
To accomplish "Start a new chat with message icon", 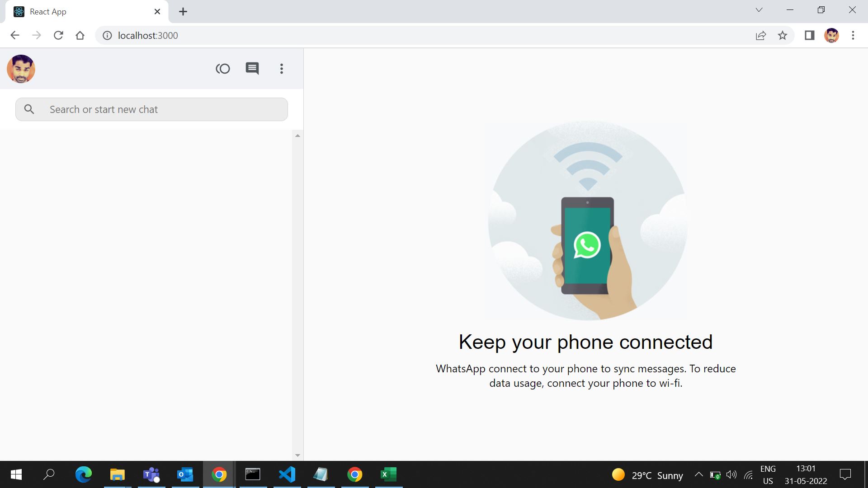I will pos(252,69).
